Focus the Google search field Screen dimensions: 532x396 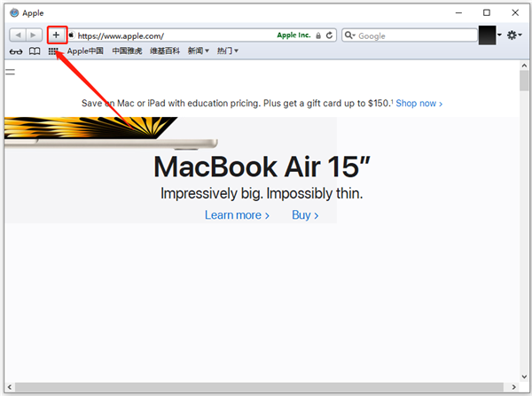click(410, 35)
